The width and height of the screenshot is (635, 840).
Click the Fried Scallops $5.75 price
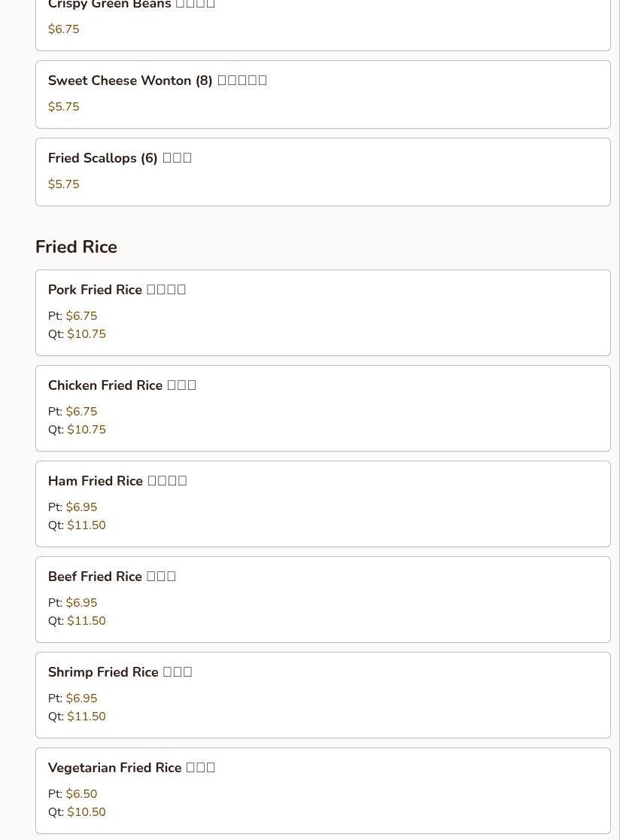pyautogui.click(x=64, y=184)
